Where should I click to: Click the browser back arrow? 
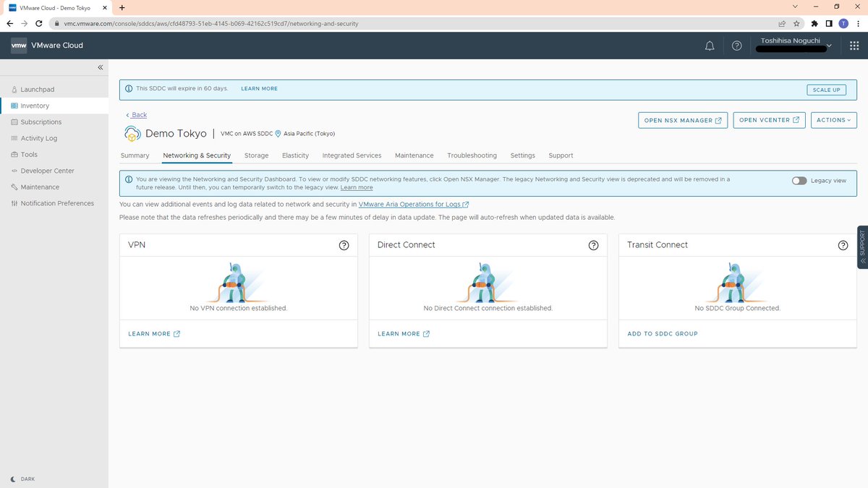[x=9, y=23]
